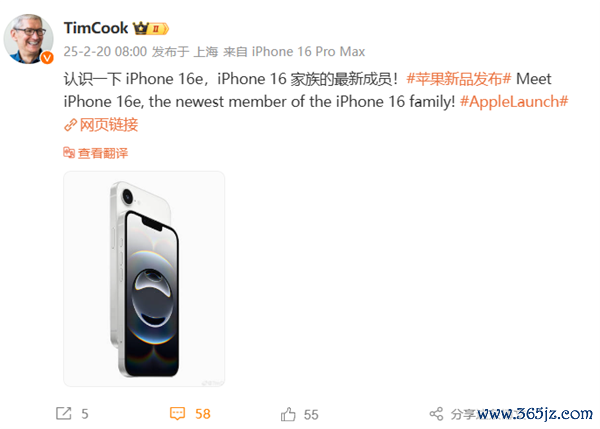600x429 pixels.
Task: Click the orange verified V badge
Action: 47,58
